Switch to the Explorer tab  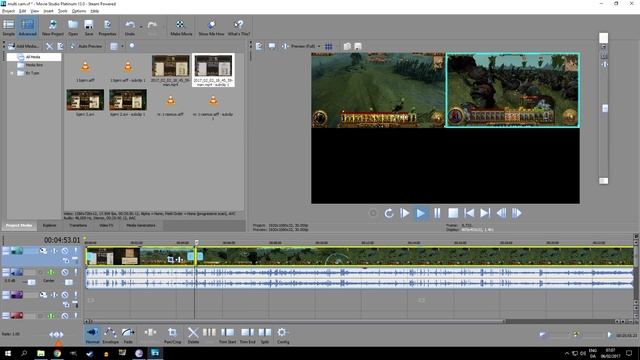49,225
